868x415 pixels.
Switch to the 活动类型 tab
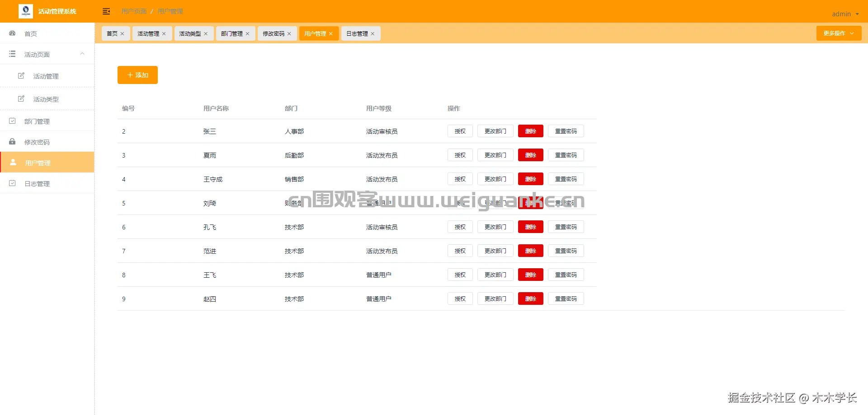click(x=190, y=34)
